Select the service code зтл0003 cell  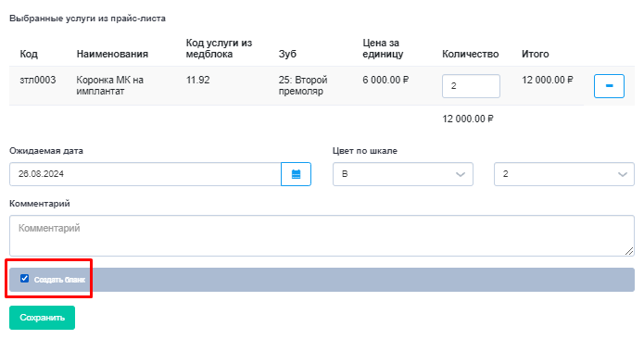[38, 80]
